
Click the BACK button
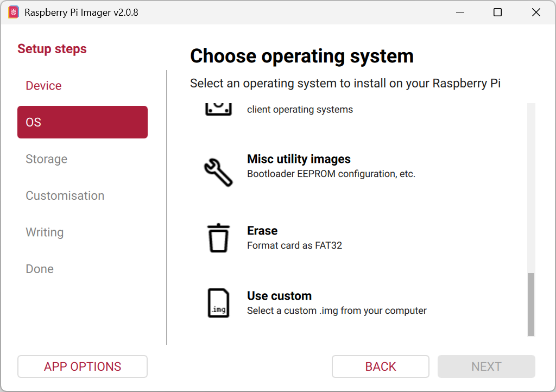tap(381, 366)
